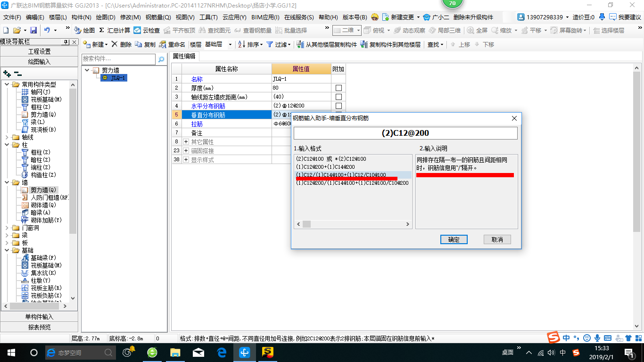
Task: Click the 搜索构件 search input field
Action: pyautogui.click(x=118, y=59)
